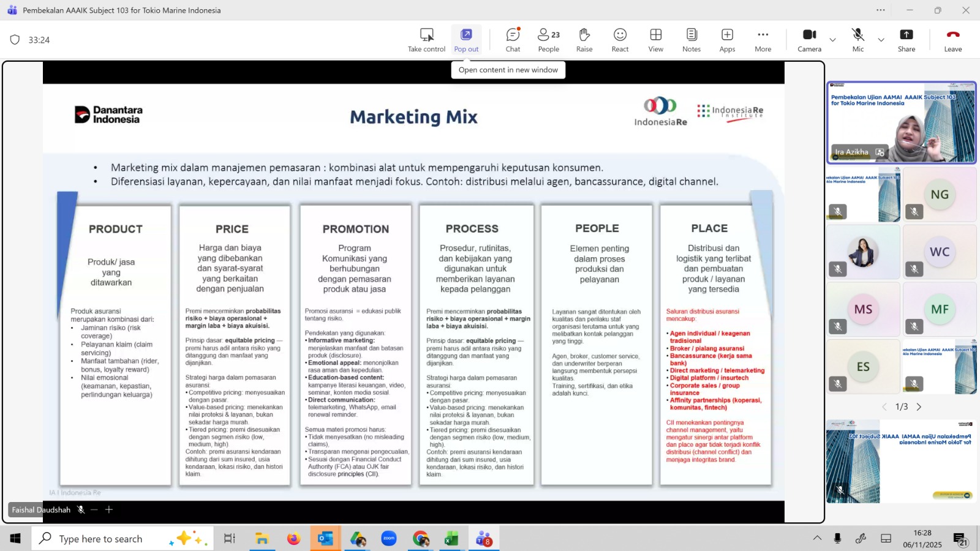Select Ira Azikha's video thumbnail
The width and height of the screenshot is (980, 551).
pos(901,123)
